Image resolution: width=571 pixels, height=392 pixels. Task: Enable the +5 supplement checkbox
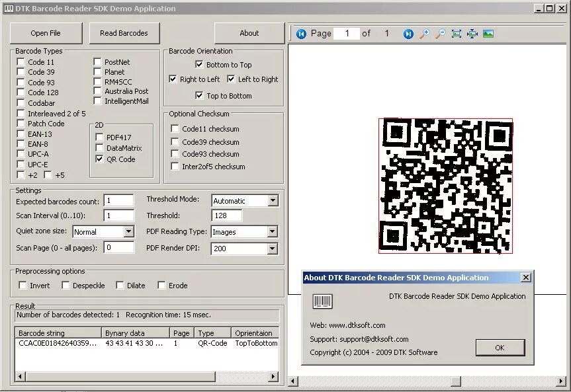[48, 175]
